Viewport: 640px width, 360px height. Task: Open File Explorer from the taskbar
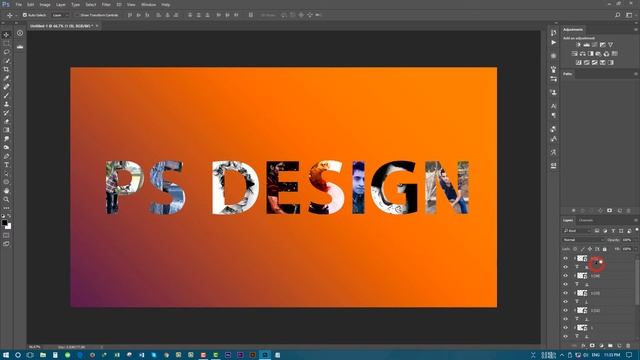coord(42,355)
